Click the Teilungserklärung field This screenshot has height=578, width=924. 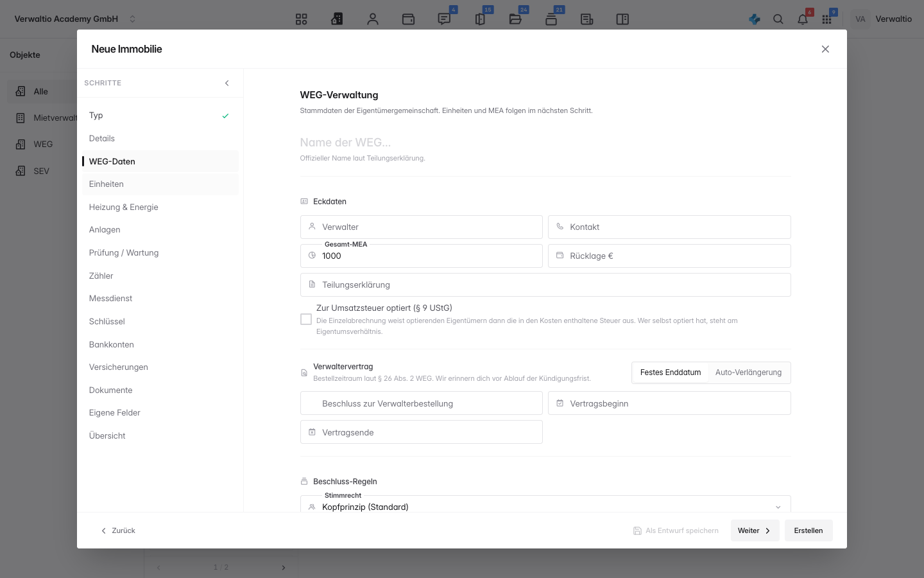point(545,285)
